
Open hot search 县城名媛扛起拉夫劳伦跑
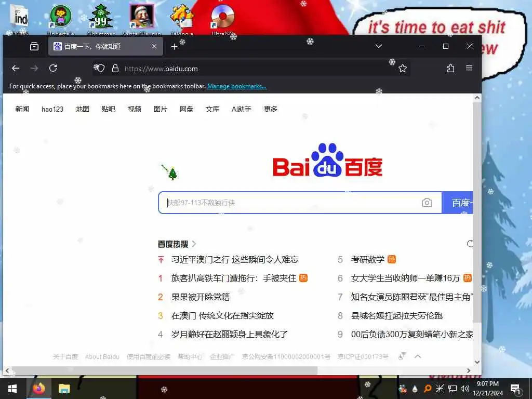396,315
